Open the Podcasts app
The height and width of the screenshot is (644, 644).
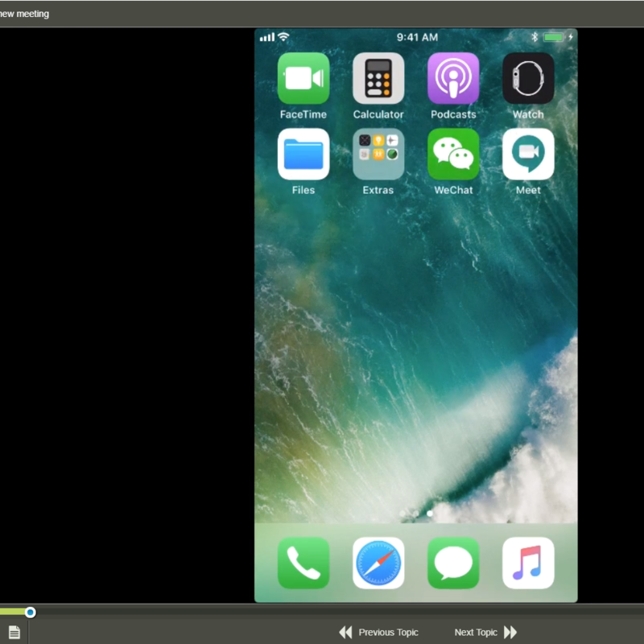coord(453,78)
